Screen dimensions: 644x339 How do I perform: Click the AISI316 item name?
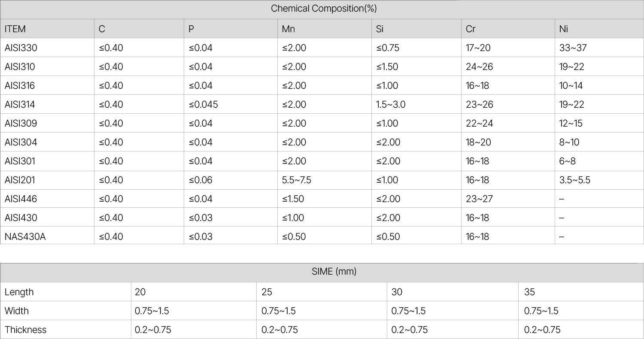click(20, 86)
